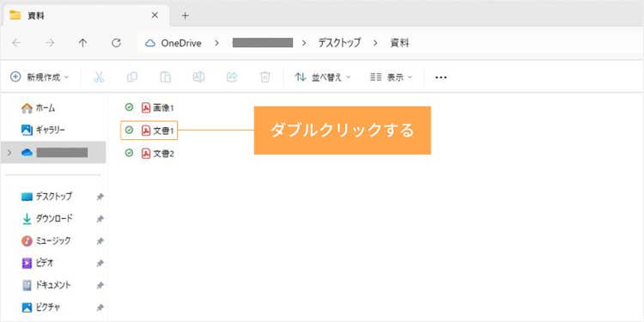Viewport: 644px width, 322px height.
Task: Close the 資料 tab
Action: tap(155, 15)
